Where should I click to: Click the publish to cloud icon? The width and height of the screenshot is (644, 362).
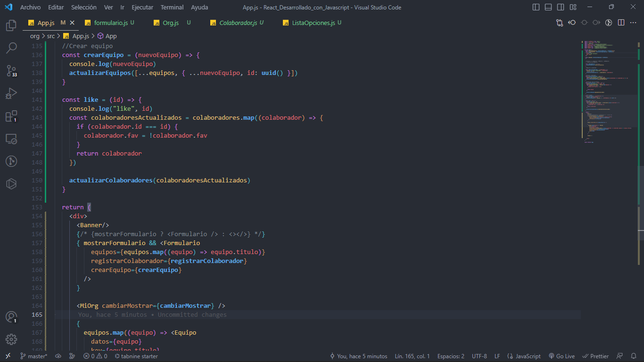tap(58, 356)
